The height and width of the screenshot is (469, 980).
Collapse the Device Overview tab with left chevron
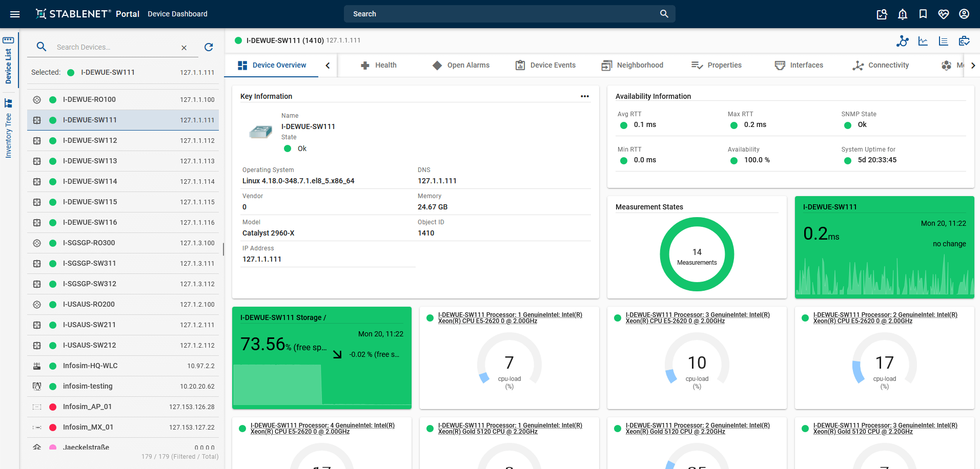tap(328, 65)
